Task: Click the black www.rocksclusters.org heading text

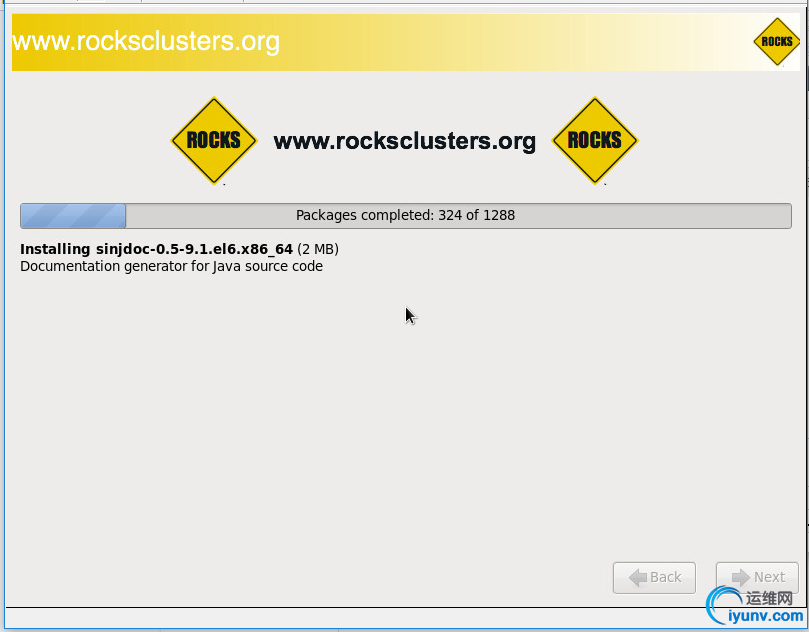Action: pyautogui.click(x=404, y=141)
